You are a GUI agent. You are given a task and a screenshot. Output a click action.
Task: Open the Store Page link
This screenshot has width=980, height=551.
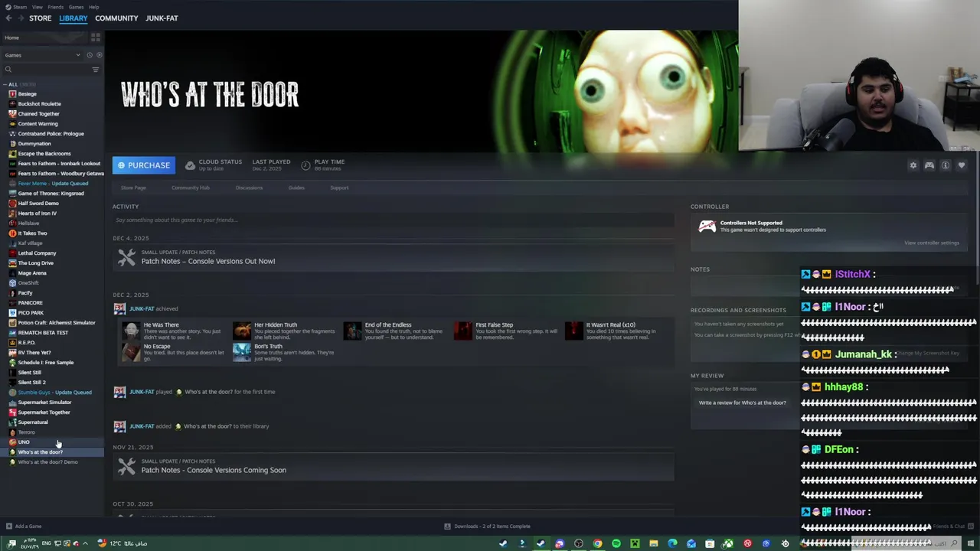133,187
